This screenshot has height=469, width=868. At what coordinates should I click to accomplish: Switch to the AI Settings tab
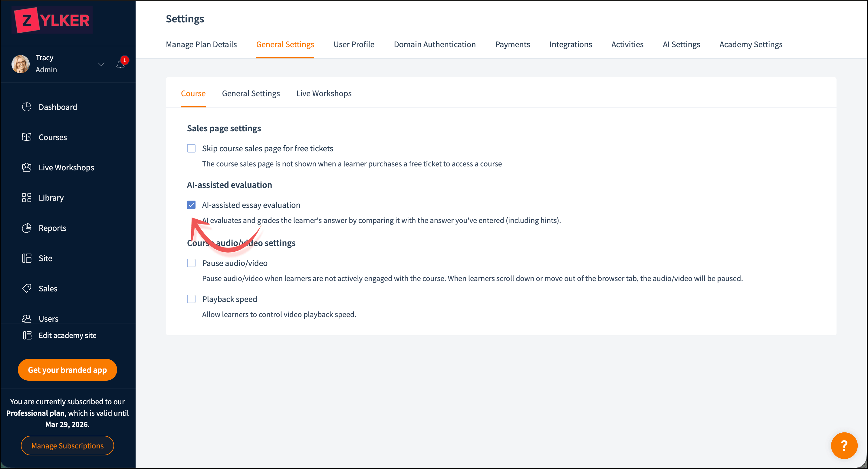coord(681,44)
